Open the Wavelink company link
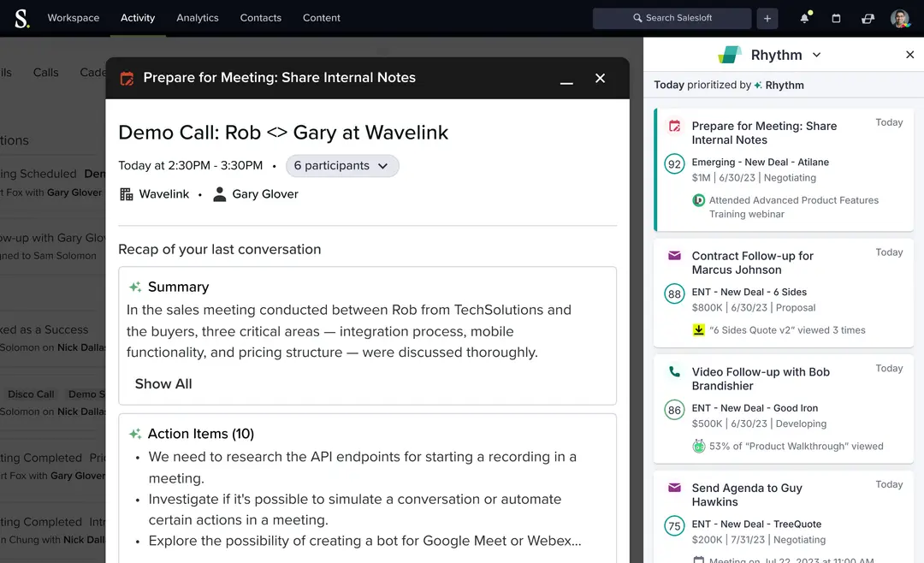This screenshot has width=924, height=563. coord(163,194)
